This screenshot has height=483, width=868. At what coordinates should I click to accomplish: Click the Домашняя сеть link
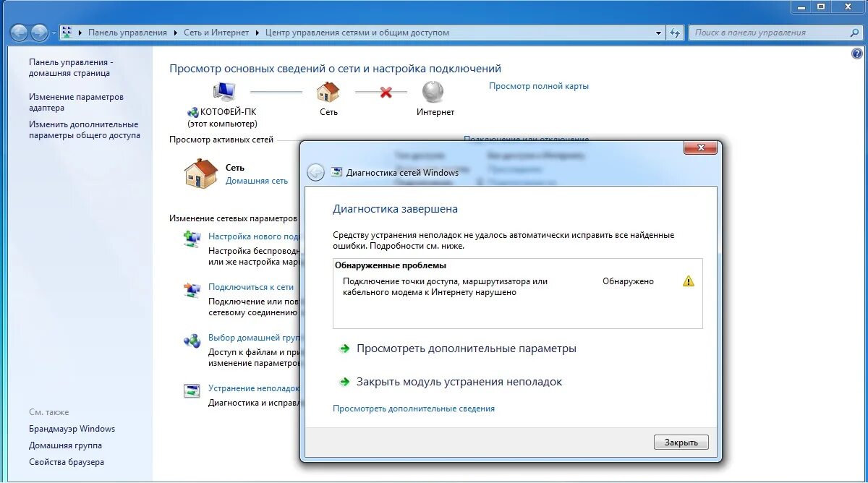(x=256, y=181)
